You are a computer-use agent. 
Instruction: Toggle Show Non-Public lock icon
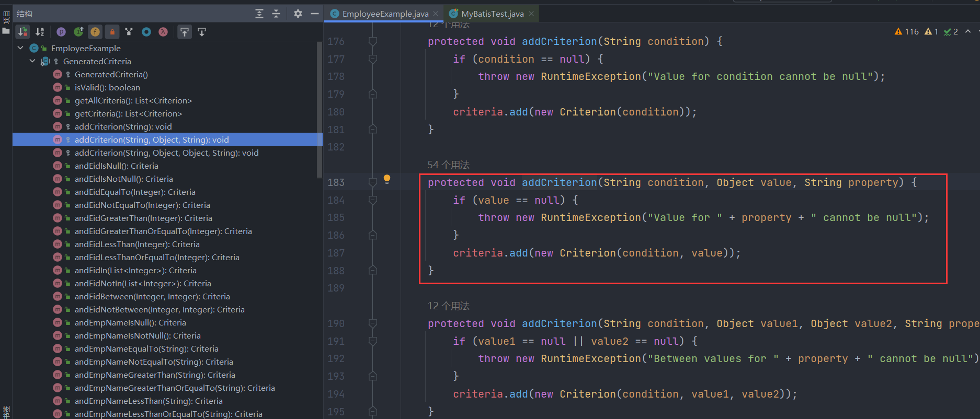point(112,32)
